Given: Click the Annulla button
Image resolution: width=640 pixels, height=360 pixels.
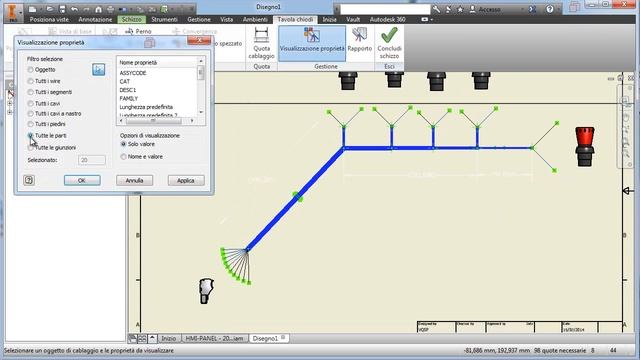Looking at the screenshot, I should [x=134, y=180].
